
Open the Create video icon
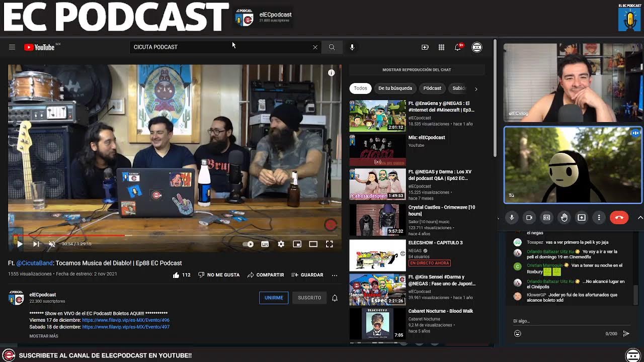(x=425, y=47)
